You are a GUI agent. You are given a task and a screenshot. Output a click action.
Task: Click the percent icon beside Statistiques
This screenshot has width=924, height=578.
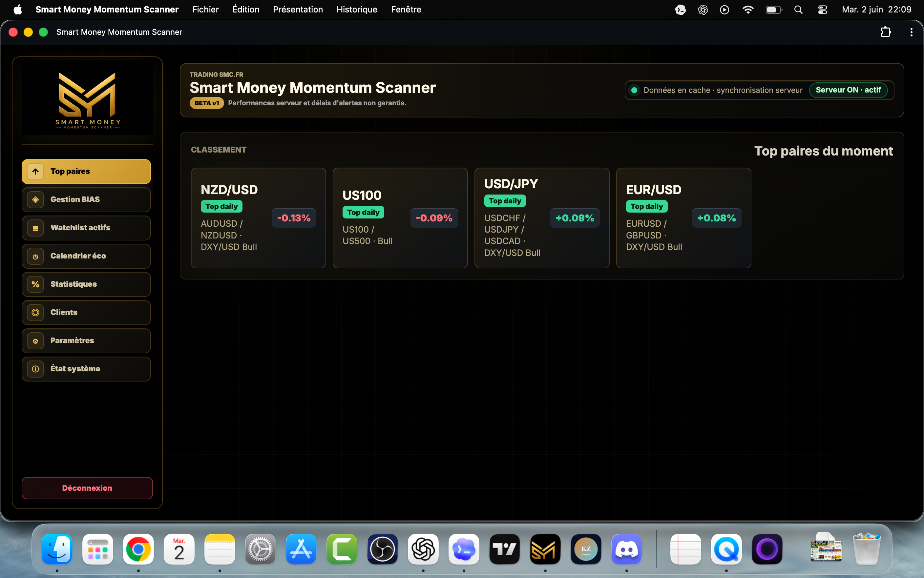35,284
